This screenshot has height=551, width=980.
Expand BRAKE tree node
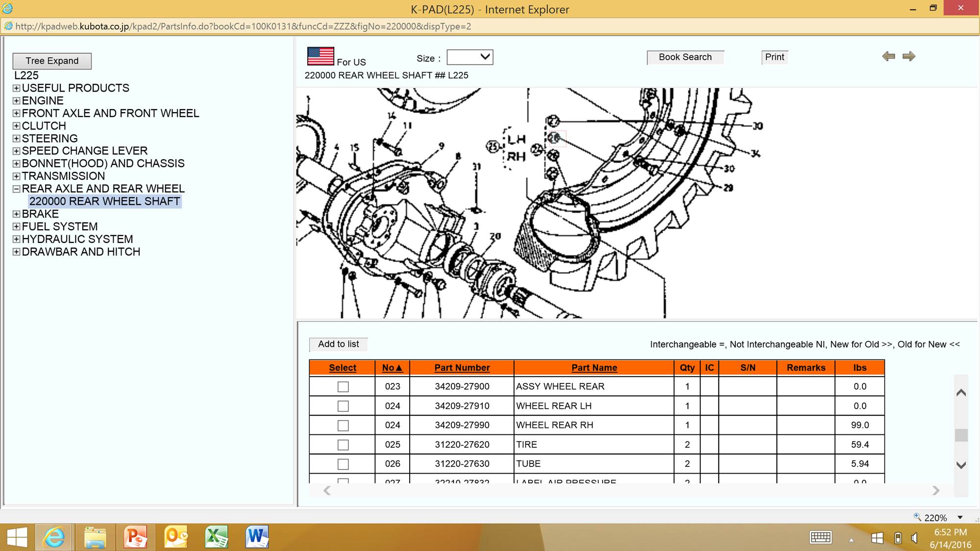click(x=16, y=214)
